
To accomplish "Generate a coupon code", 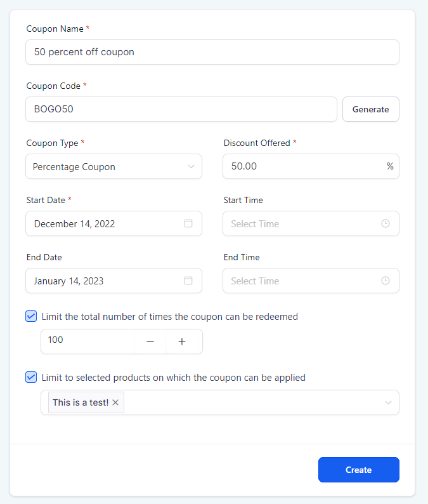I will pos(371,109).
